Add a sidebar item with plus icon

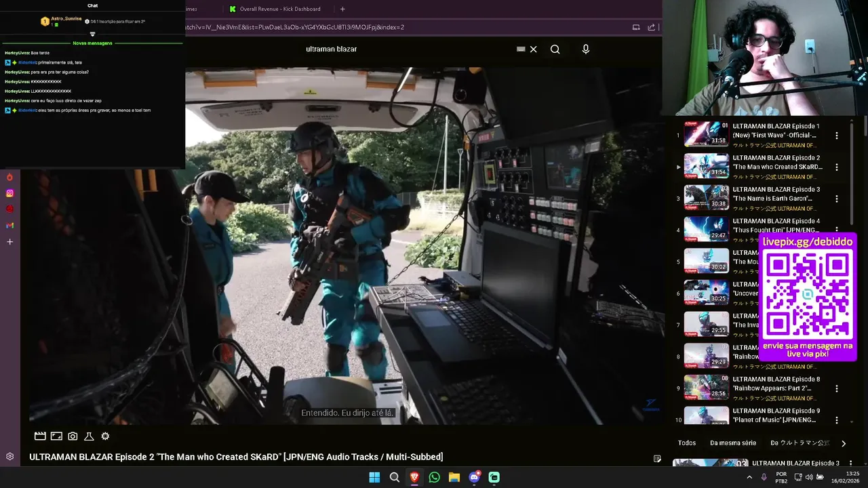coord(9,242)
